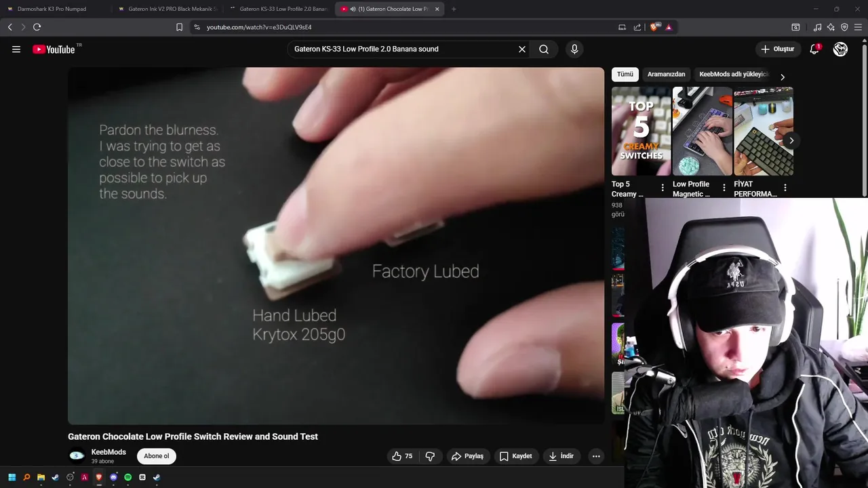Go back with the browser back arrow
This screenshot has width=868, height=488.
click(x=9, y=27)
